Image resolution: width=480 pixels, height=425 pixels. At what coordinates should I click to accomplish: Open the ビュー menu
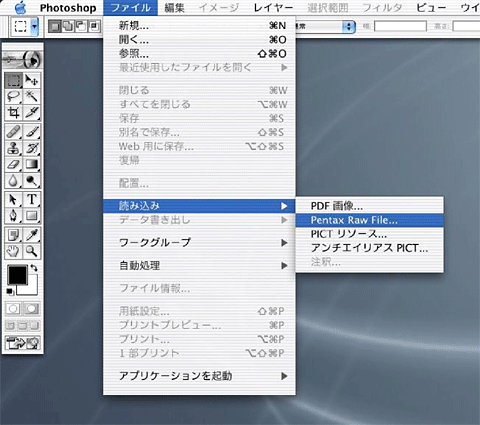pyautogui.click(x=431, y=8)
